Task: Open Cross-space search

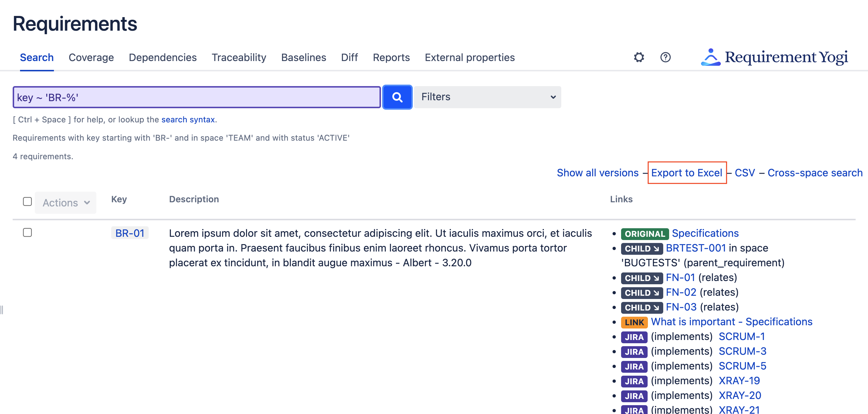Action: (x=815, y=172)
